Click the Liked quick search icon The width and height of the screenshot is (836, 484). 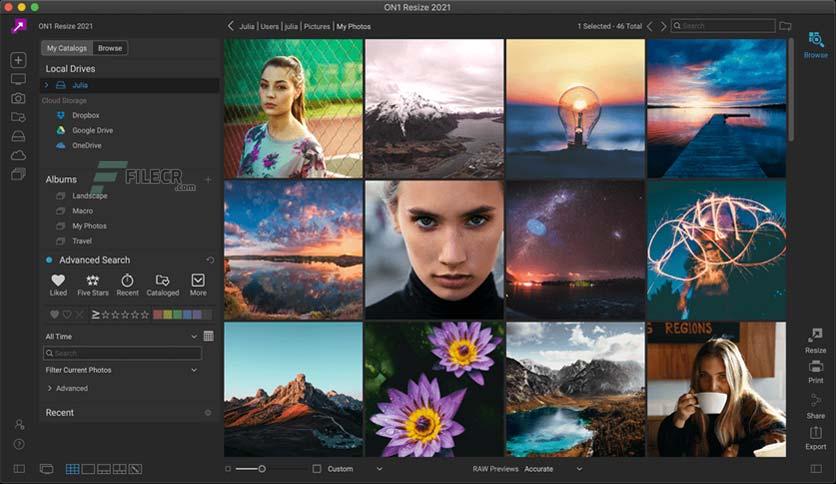click(58, 280)
